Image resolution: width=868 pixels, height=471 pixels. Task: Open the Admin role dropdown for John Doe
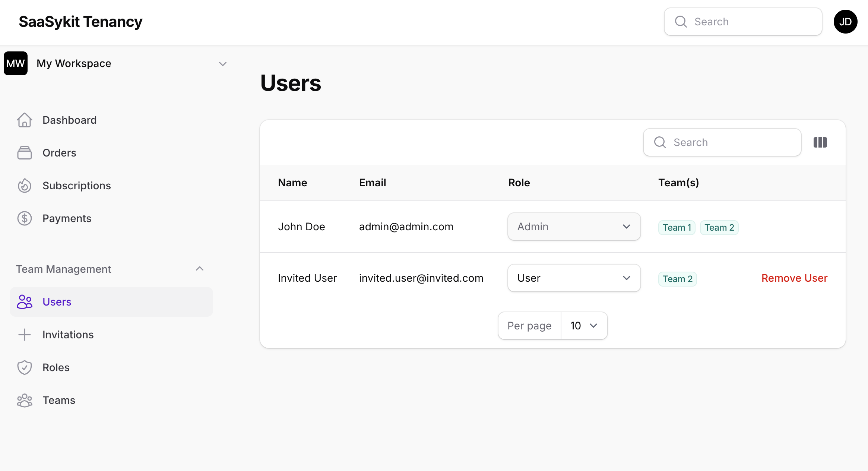574,226
